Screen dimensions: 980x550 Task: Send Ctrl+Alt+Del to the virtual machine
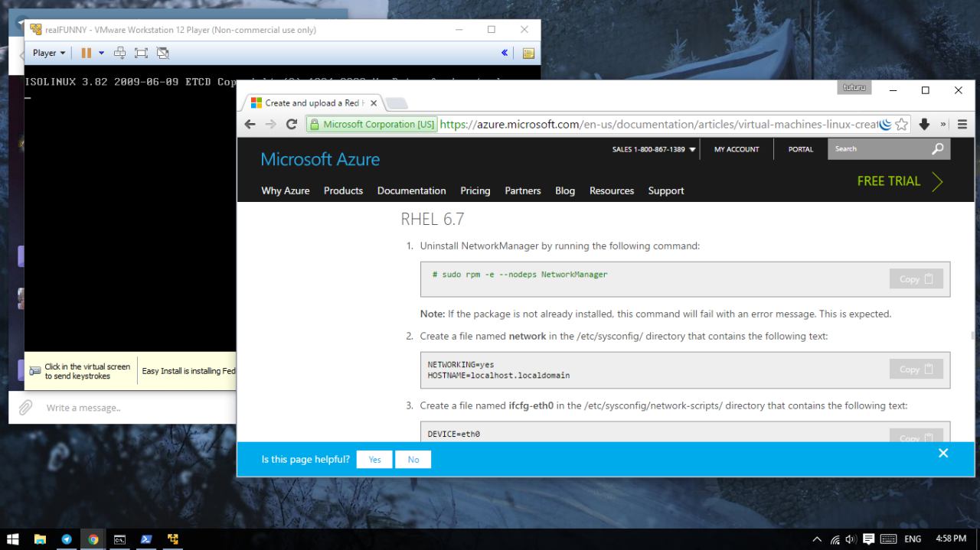click(120, 53)
